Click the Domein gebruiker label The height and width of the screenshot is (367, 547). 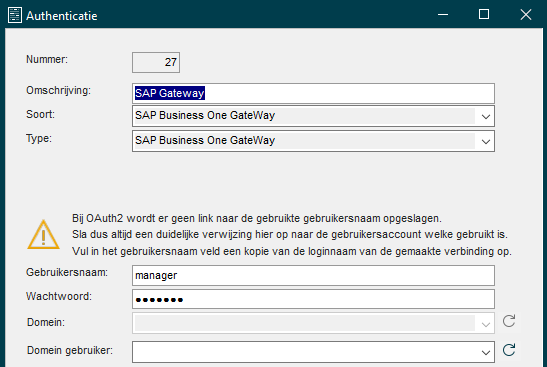70,350
